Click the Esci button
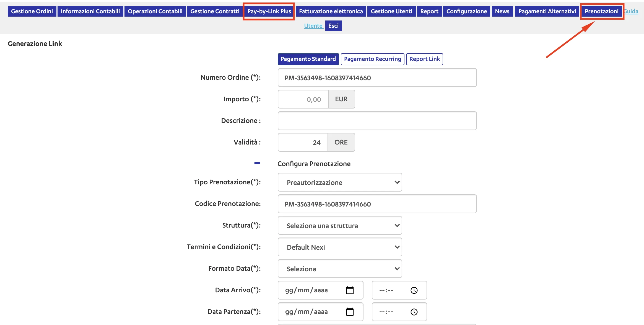The image size is (644, 325). [x=333, y=25]
